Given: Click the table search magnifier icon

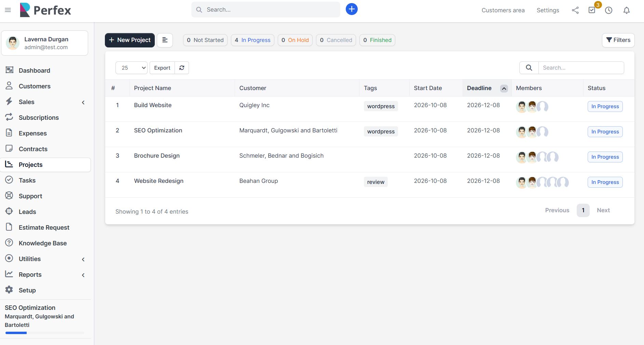Looking at the screenshot, I should (x=529, y=68).
